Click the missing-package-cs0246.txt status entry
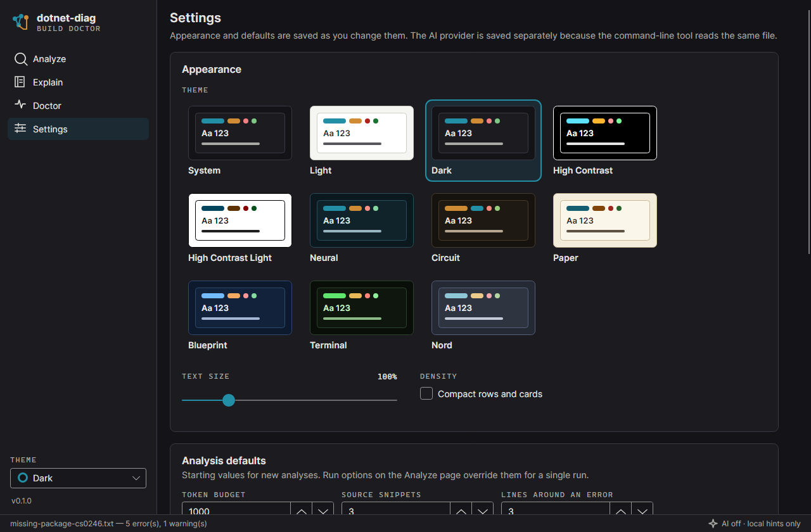 tap(108, 524)
